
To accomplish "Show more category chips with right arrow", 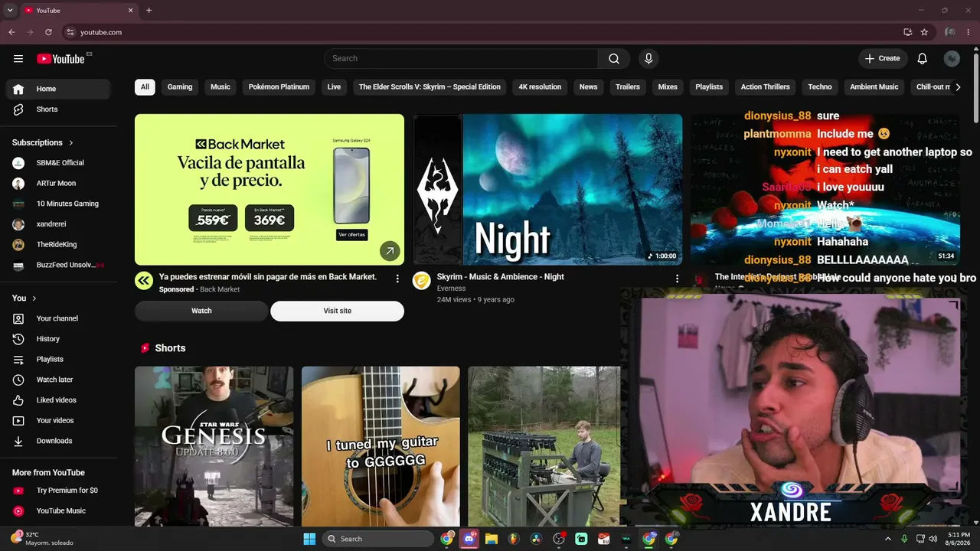I will pos(958,87).
